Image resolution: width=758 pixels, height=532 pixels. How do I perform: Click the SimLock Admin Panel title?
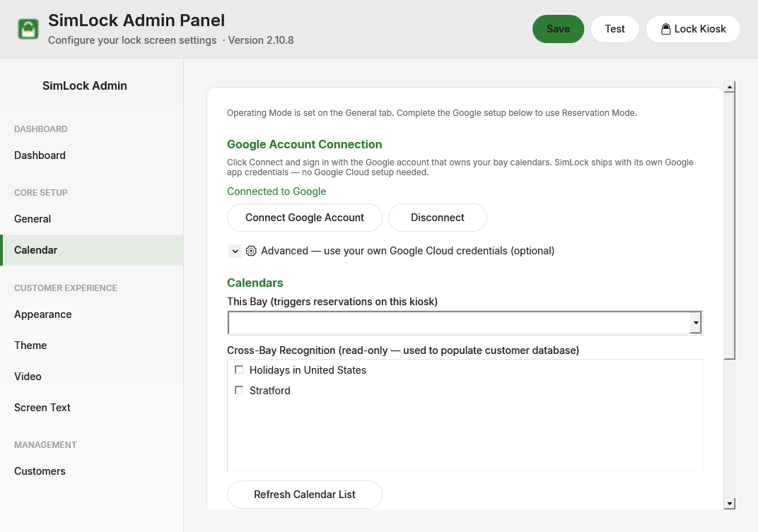(x=136, y=20)
